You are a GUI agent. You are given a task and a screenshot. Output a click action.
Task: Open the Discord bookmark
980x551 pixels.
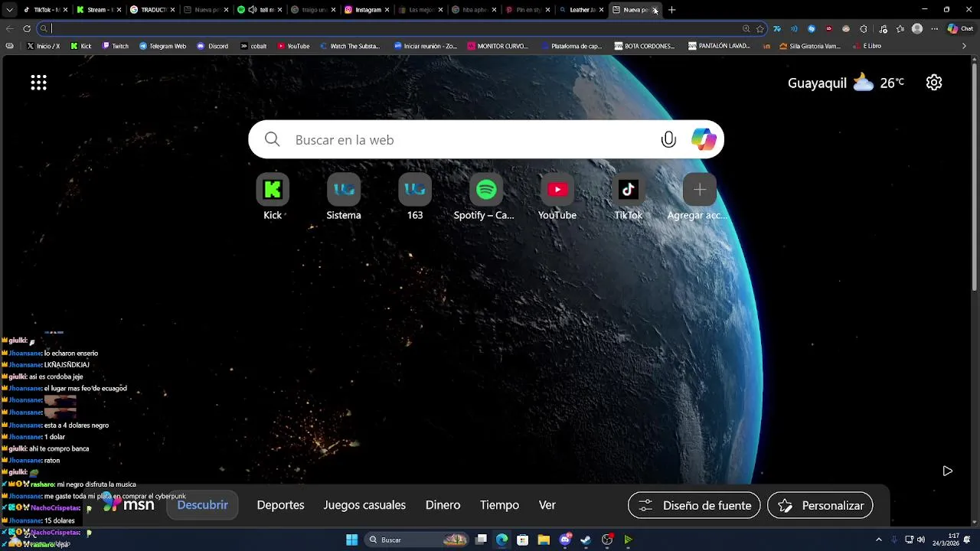click(212, 46)
